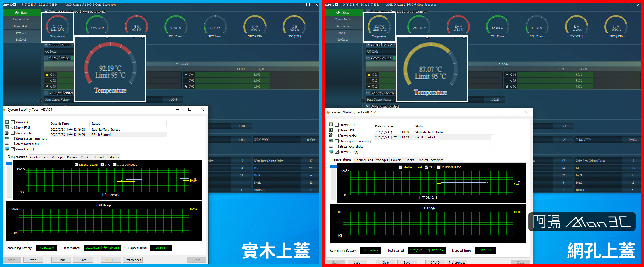Stop the stress test started at 01:18:19
The image size is (644, 267).
(357, 262)
